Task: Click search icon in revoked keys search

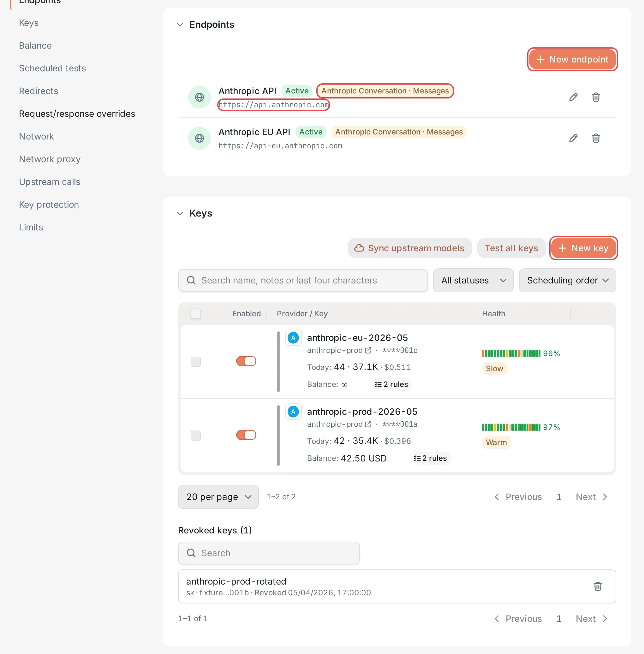Action: [191, 553]
